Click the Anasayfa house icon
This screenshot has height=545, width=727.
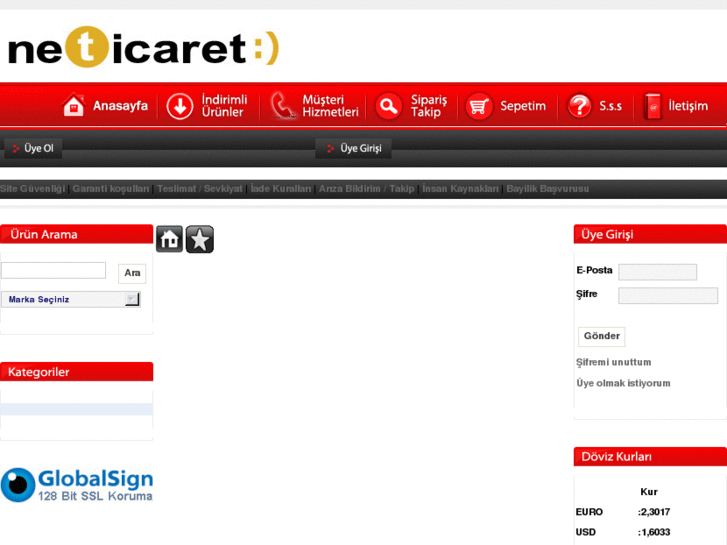pyautogui.click(x=73, y=105)
